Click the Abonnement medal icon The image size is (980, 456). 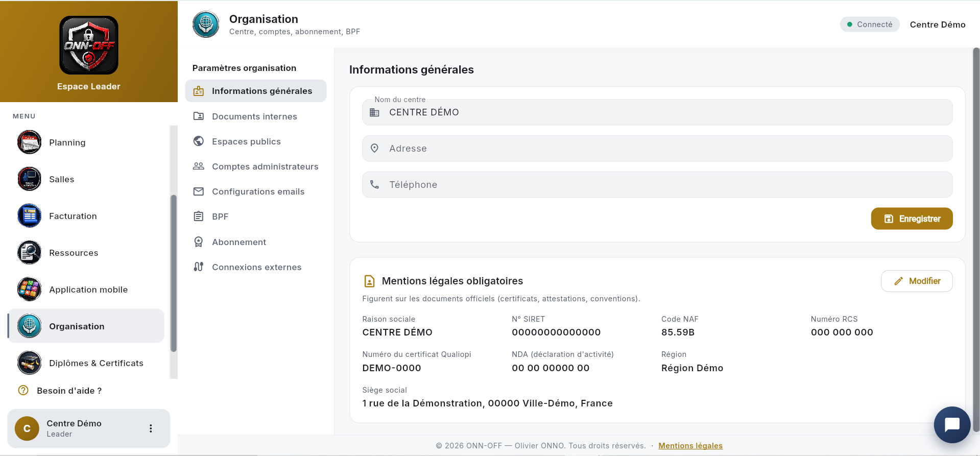coord(199,242)
